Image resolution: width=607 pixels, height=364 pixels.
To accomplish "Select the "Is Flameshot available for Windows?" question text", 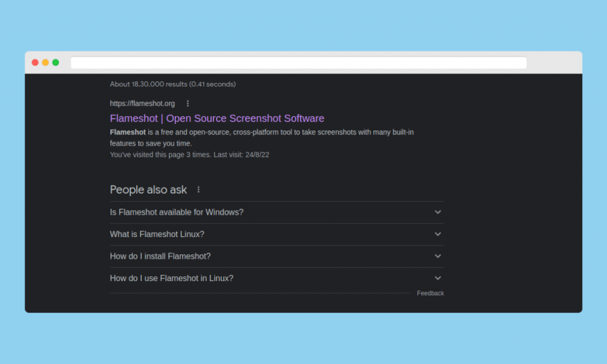I will click(x=177, y=212).
